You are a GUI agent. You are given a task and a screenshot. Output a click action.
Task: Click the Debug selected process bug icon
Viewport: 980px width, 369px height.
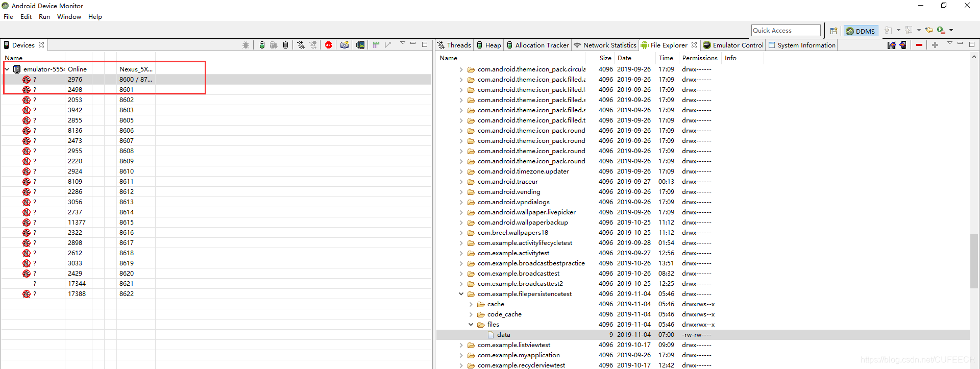click(x=246, y=45)
